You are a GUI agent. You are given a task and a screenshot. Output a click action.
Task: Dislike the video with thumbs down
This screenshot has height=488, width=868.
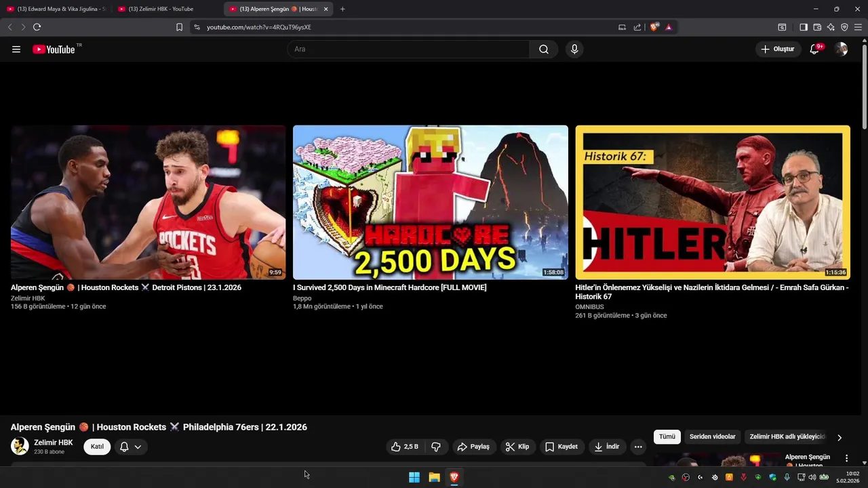click(436, 447)
